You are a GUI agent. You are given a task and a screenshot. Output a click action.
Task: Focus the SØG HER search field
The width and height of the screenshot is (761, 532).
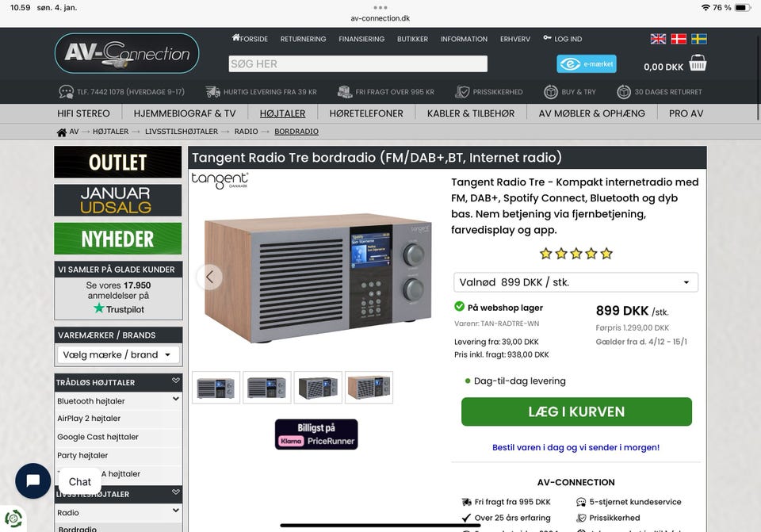(358, 63)
